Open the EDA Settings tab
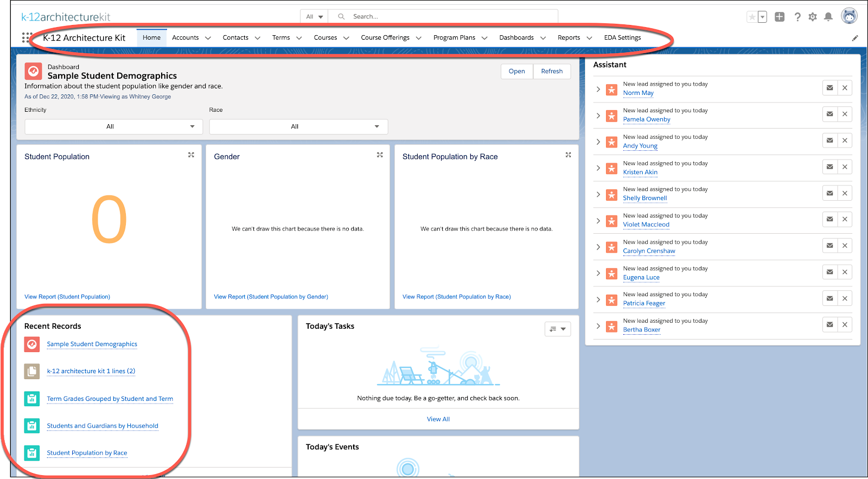868x479 pixels. (x=622, y=37)
